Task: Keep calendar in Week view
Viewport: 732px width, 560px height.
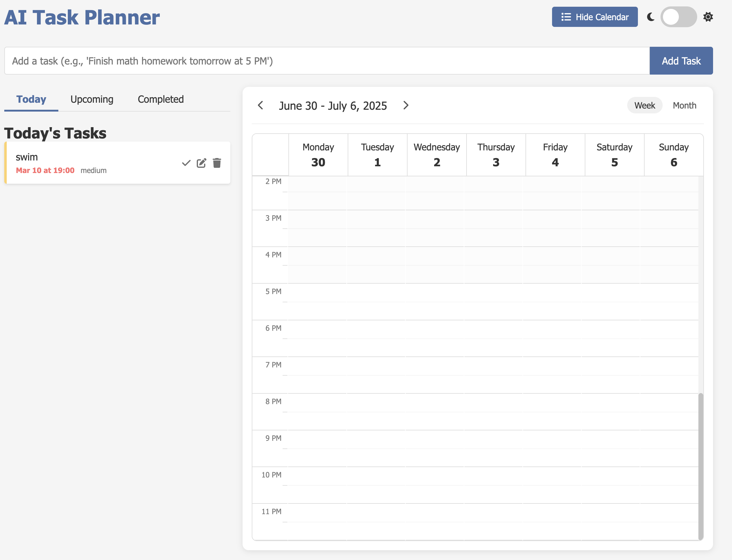Action: (x=644, y=105)
